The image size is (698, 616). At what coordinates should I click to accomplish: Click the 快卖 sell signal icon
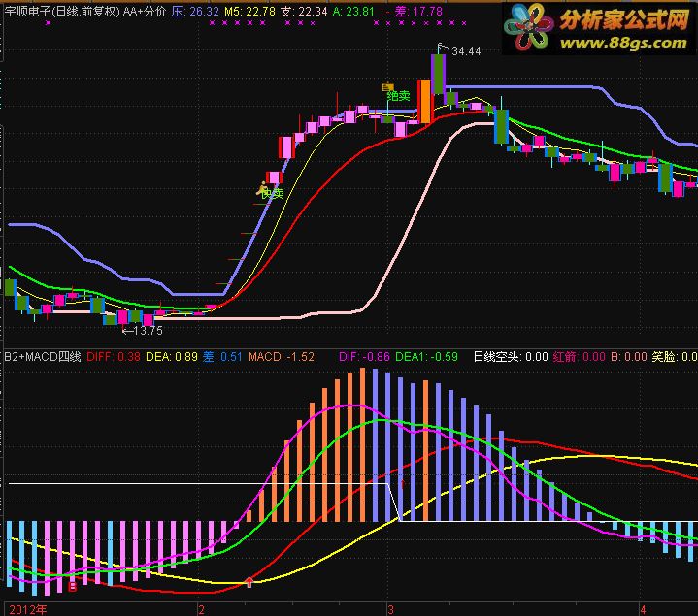(262, 189)
